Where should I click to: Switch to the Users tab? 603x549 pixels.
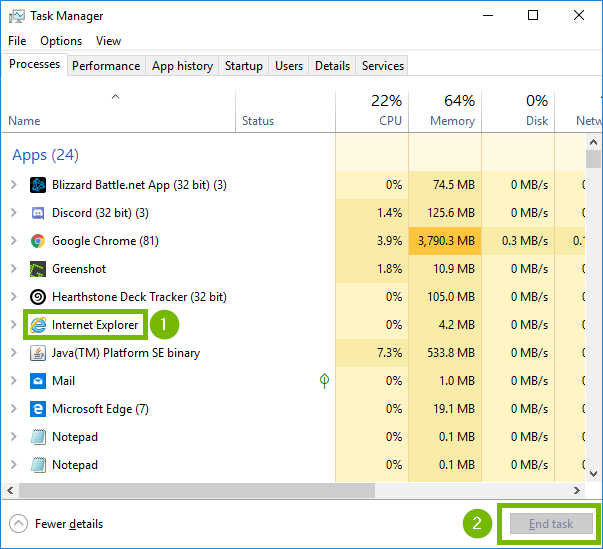point(289,66)
